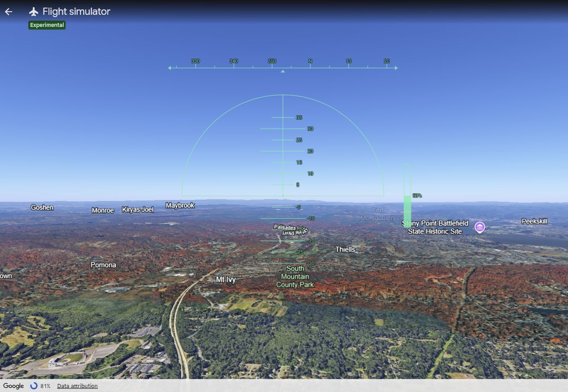Screen dimensions: 568x392
Task: Click the 35 degree pitch ladder mark
Action: pyautogui.click(x=299, y=118)
